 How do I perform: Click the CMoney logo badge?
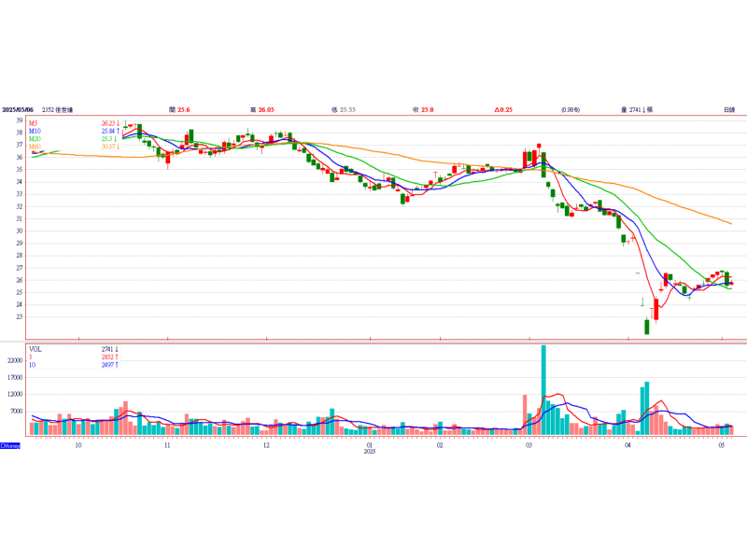pyautogui.click(x=10, y=446)
